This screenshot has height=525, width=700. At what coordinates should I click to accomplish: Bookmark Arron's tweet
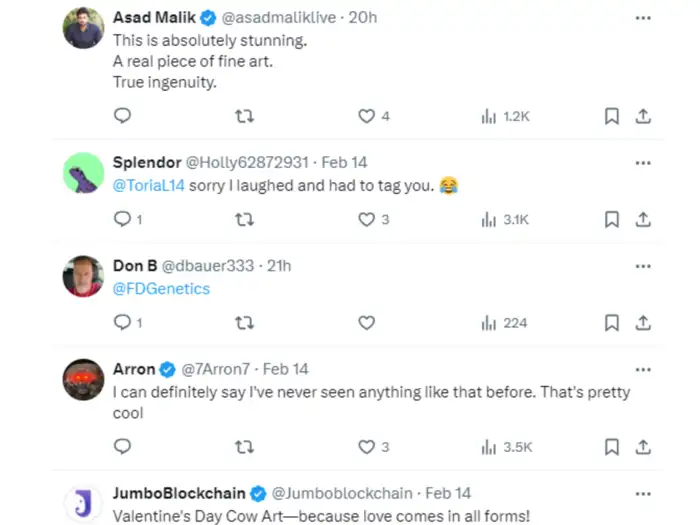(611, 446)
